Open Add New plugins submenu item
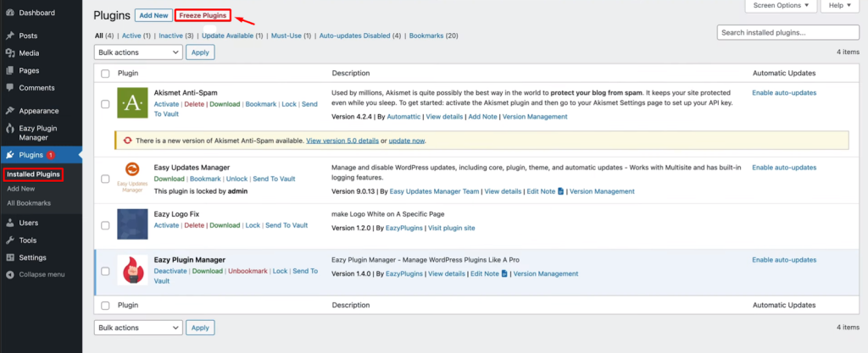This screenshot has width=868, height=353. [21, 189]
